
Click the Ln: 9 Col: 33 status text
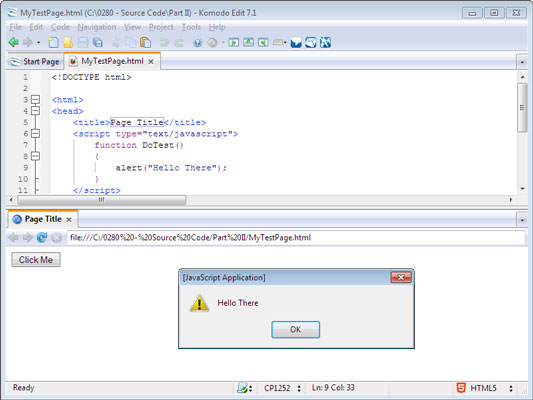333,388
